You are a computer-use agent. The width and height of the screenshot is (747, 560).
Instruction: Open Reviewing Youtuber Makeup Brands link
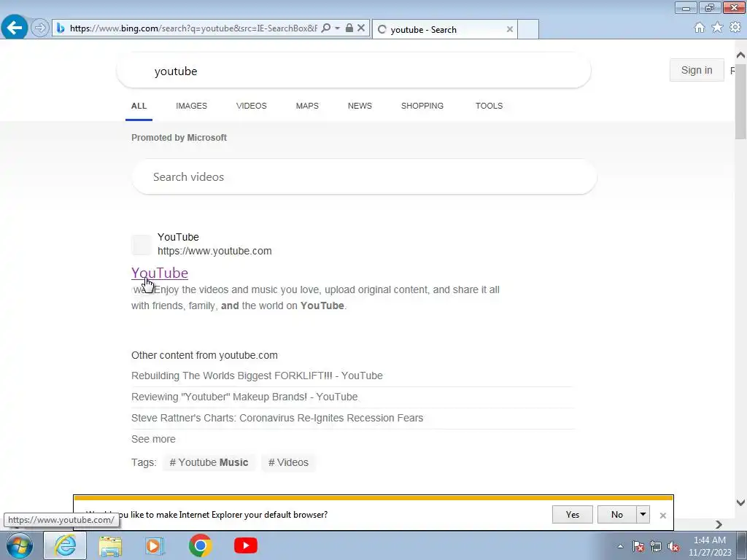244,397
